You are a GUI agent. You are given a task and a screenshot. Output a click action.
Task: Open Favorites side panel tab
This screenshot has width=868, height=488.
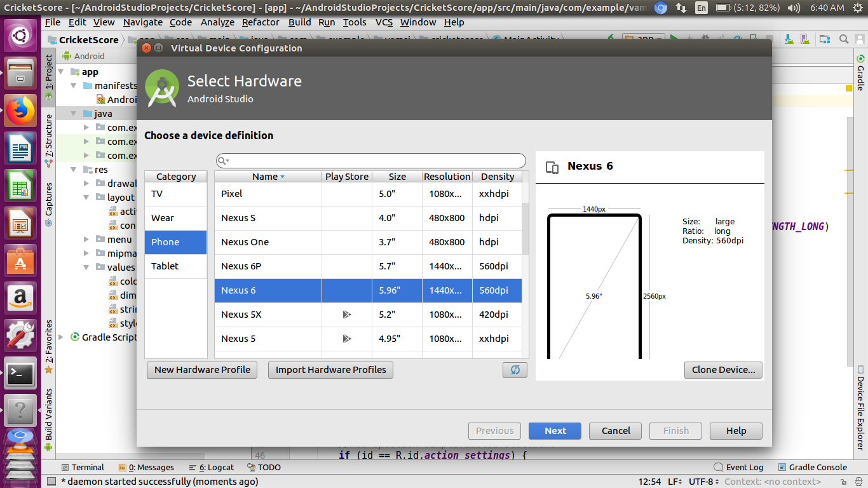pyautogui.click(x=49, y=346)
